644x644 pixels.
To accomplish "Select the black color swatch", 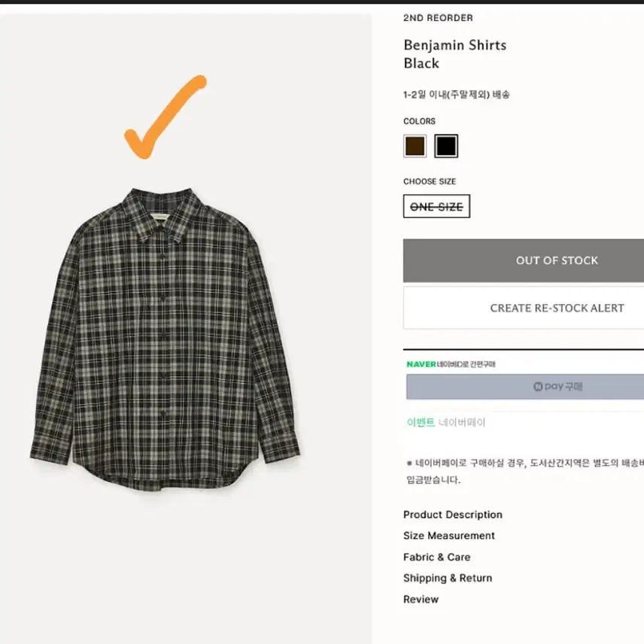I will (446, 145).
